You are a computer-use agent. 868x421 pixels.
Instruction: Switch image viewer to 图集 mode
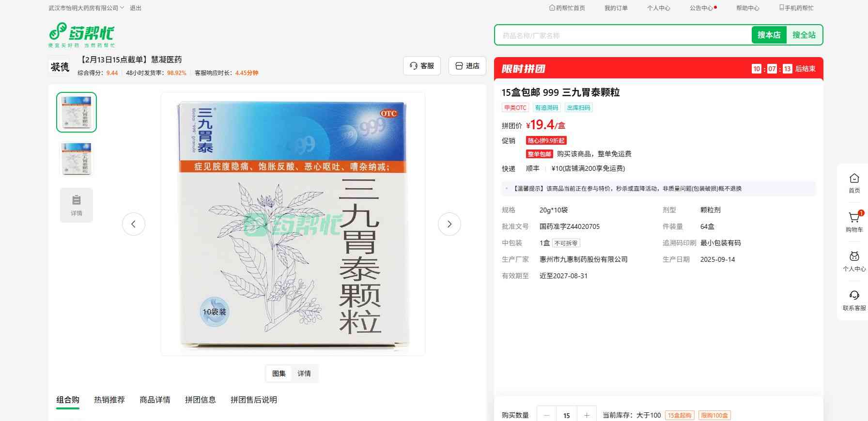[x=279, y=374]
